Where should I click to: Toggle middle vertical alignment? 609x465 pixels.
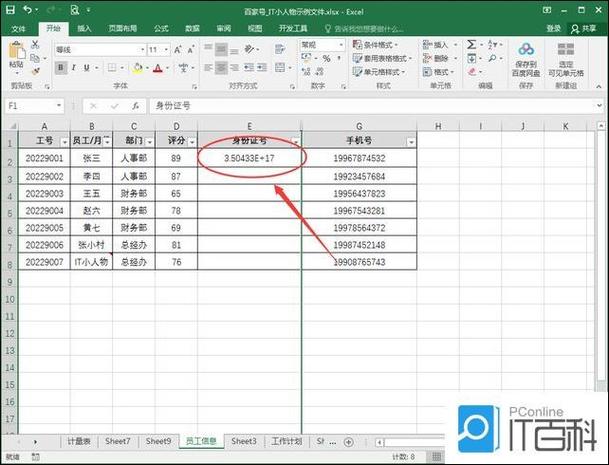click(x=221, y=49)
